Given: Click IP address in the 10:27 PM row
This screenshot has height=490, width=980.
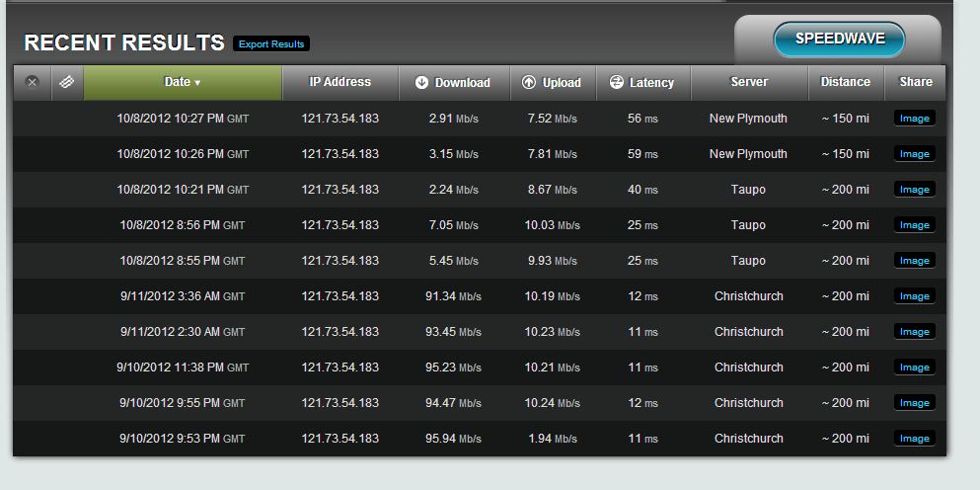Looking at the screenshot, I should pyautogui.click(x=340, y=119).
